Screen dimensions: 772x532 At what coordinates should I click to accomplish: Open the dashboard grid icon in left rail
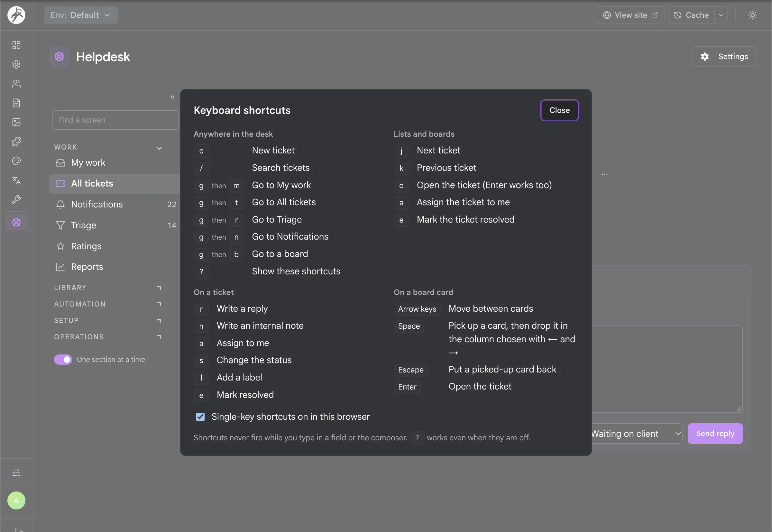(x=16, y=45)
